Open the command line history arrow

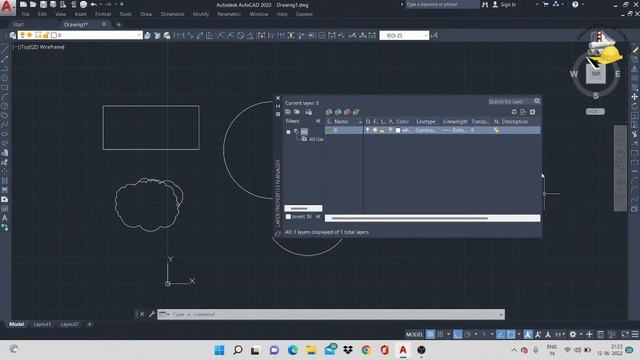tap(500, 314)
